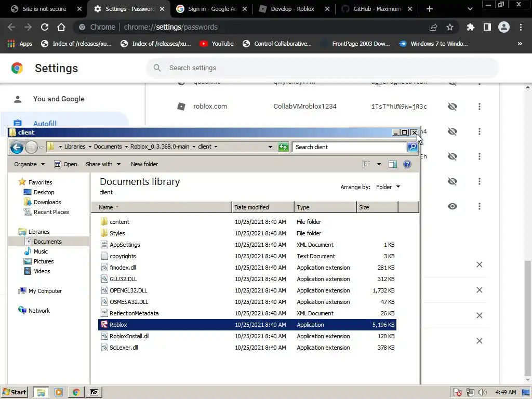532x399 pixels.
Task: Open Chrome three-dot menu
Action: pyautogui.click(x=521, y=27)
